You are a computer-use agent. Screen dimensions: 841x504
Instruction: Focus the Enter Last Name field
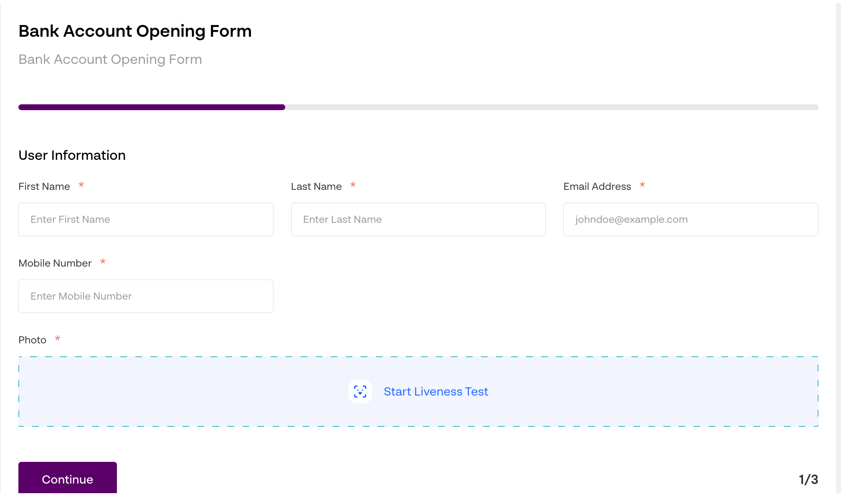(x=418, y=219)
